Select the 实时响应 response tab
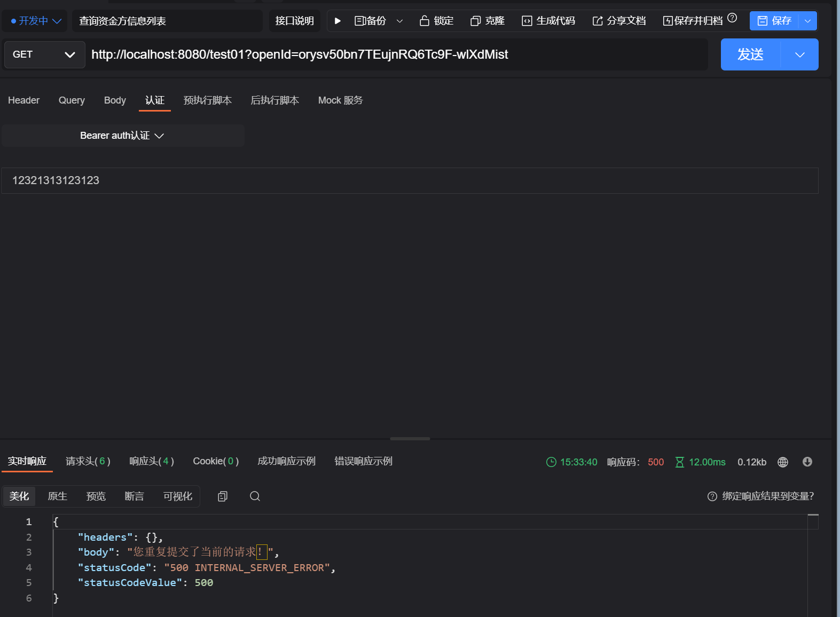The height and width of the screenshot is (617, 840). coord(27,461)
